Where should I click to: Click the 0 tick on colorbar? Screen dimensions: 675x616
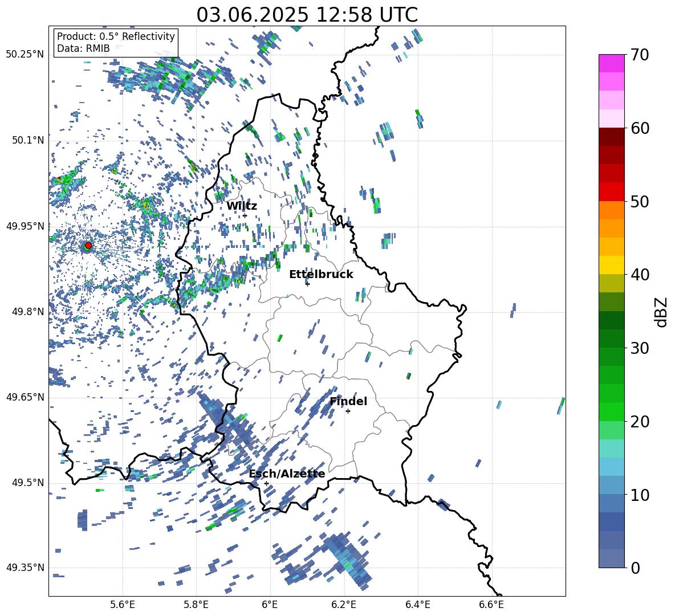click(635, 568)
